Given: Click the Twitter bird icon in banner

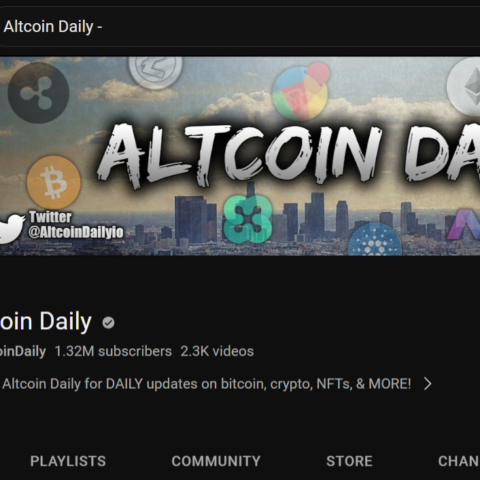Looking at the screenshot, I should (x=12, y=228).
